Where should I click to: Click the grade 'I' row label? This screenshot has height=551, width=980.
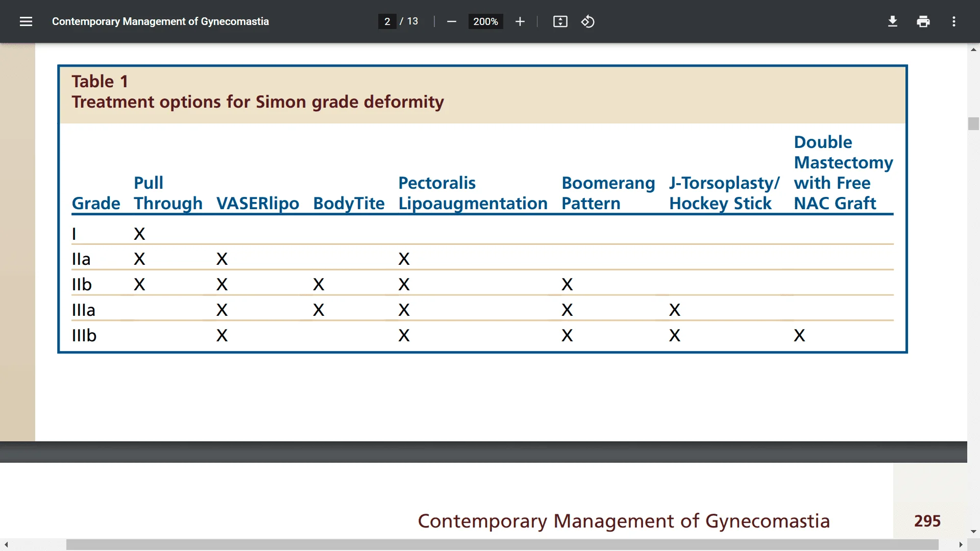coord(74,234)
